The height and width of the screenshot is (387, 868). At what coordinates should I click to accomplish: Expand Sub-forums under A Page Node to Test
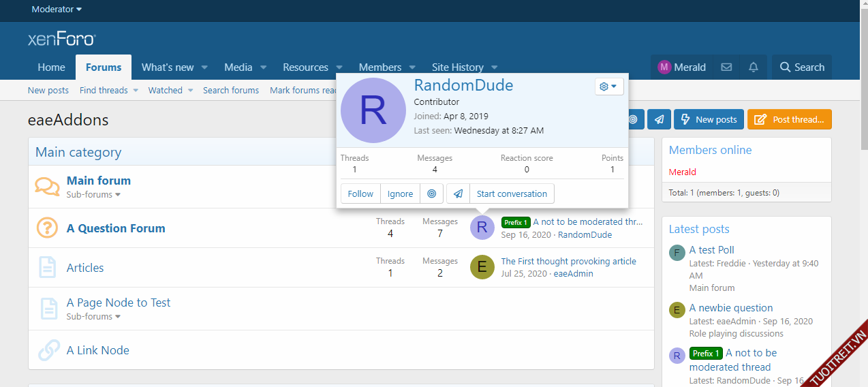[93, 317]
